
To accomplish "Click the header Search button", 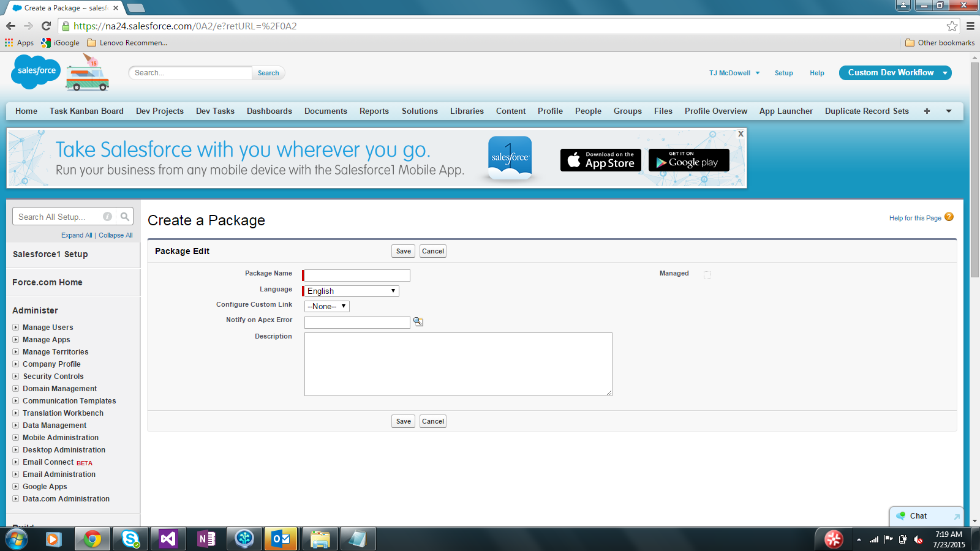I will tap(268, 73).
